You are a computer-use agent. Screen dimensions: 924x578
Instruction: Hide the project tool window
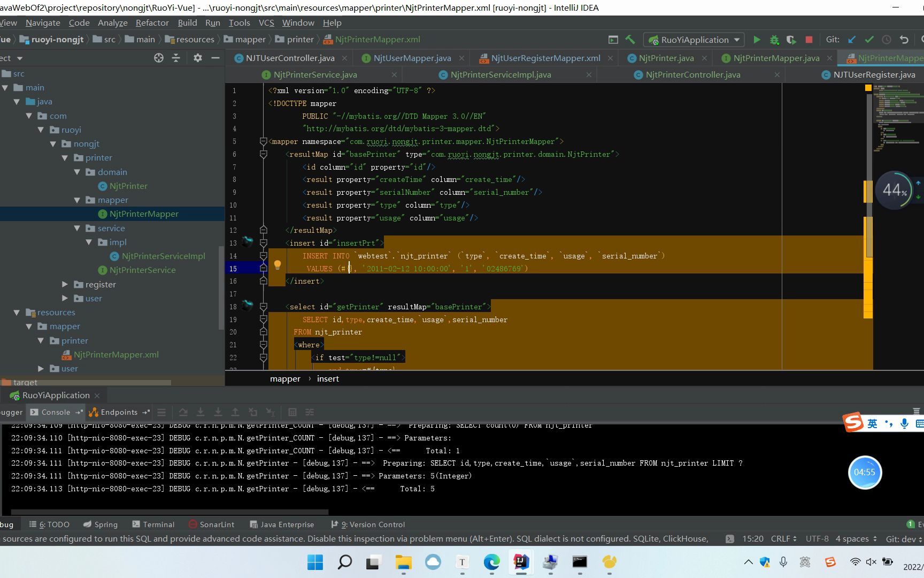[215, 58]
